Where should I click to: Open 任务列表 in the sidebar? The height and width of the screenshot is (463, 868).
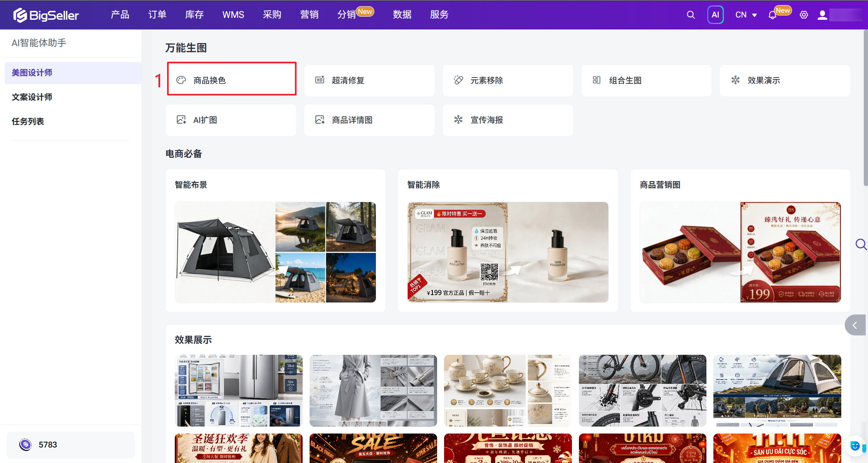(28, 121)
